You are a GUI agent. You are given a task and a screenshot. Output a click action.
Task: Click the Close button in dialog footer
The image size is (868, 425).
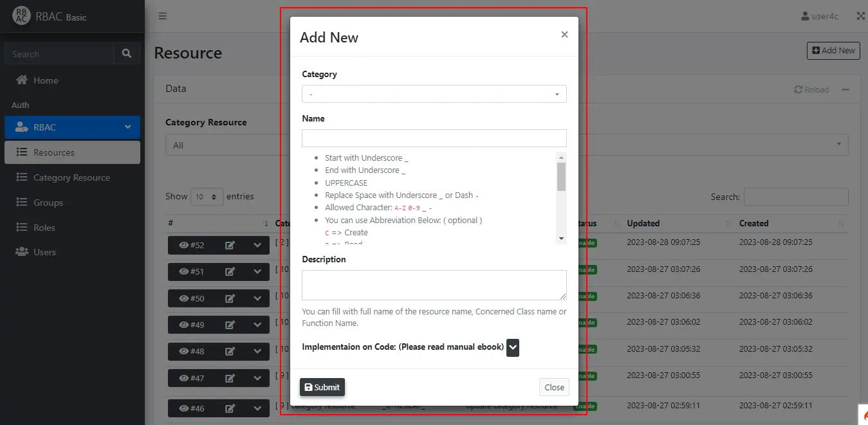[x=554, y=387]
